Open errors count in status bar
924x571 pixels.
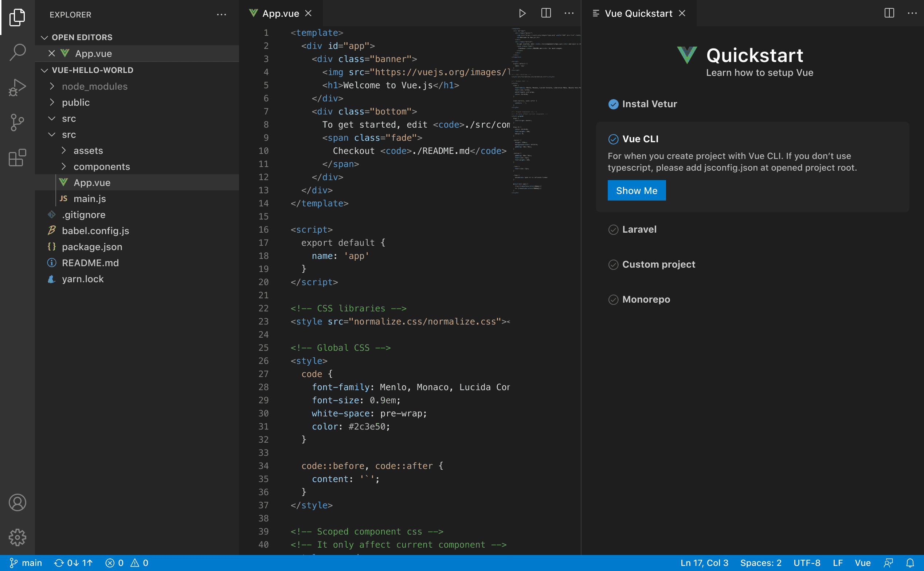[115, 563]
